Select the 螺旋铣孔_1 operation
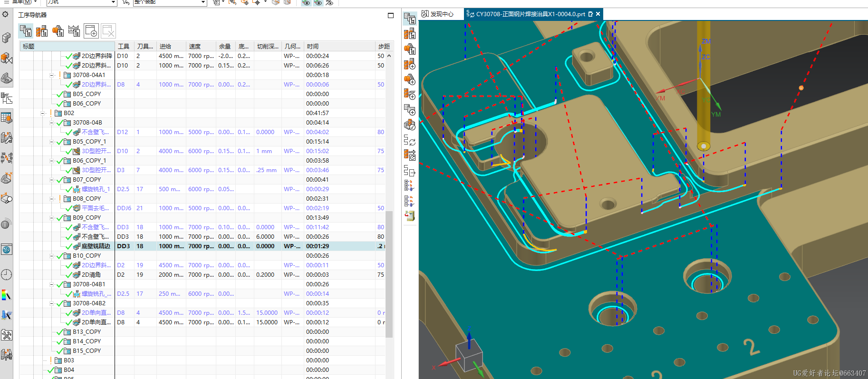Viewport: 868px width, 379px height. tap(96, 189)
